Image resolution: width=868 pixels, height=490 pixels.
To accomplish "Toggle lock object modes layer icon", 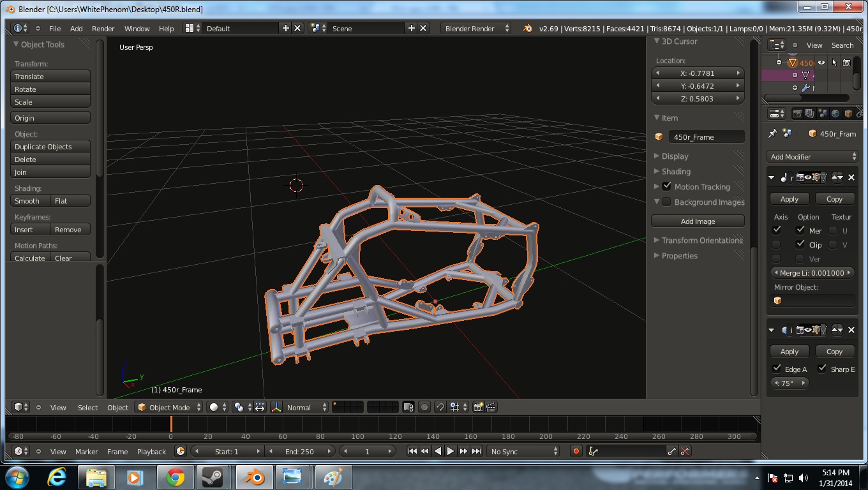I will (408, 407).
